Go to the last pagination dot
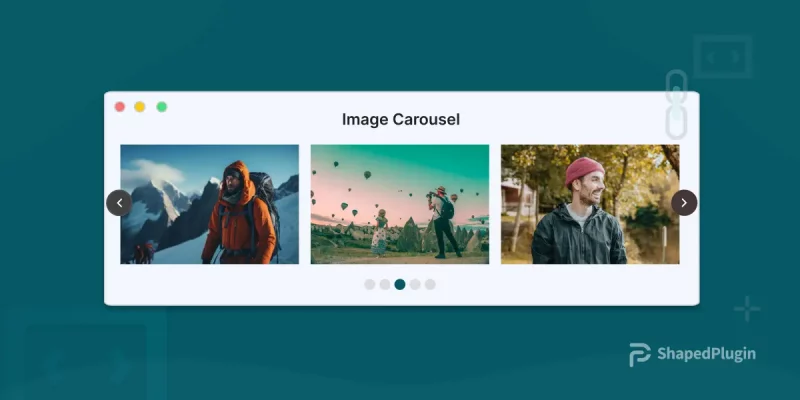This screenshot has width=800, height=400. click(430, 285)
